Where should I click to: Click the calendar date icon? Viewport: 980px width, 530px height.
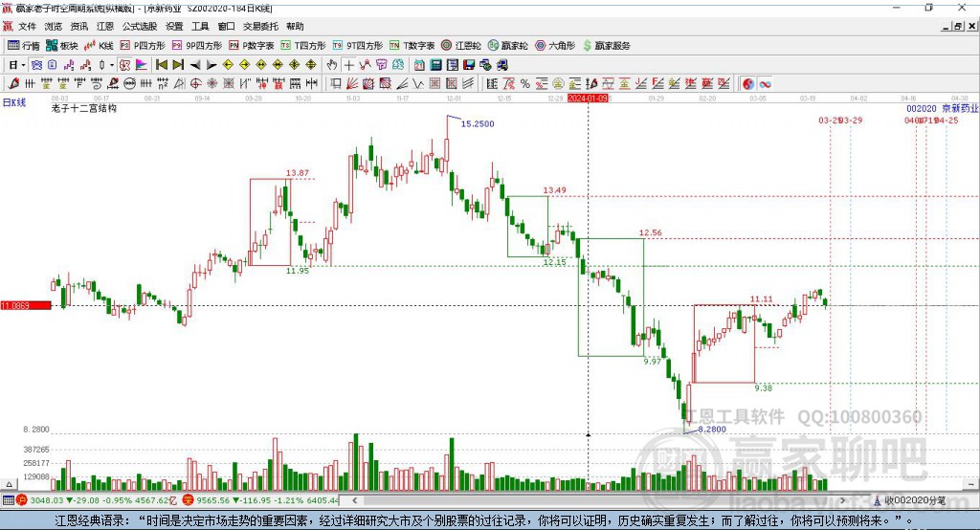pyautogui.click(x=419, y=65)
